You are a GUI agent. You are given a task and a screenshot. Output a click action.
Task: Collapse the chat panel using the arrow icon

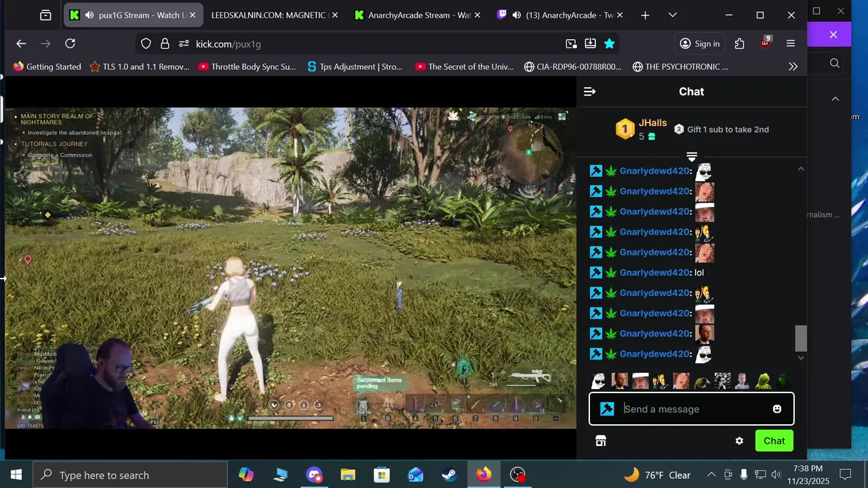(589, 91)
